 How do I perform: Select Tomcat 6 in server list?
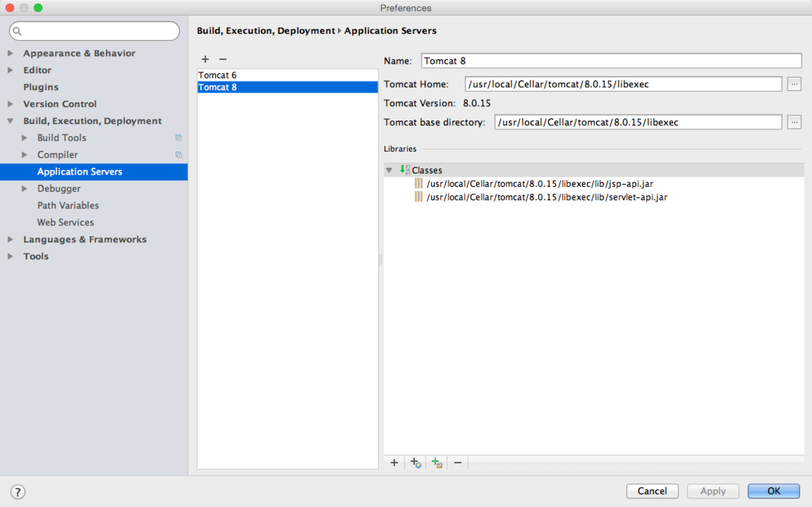point(288,75)
